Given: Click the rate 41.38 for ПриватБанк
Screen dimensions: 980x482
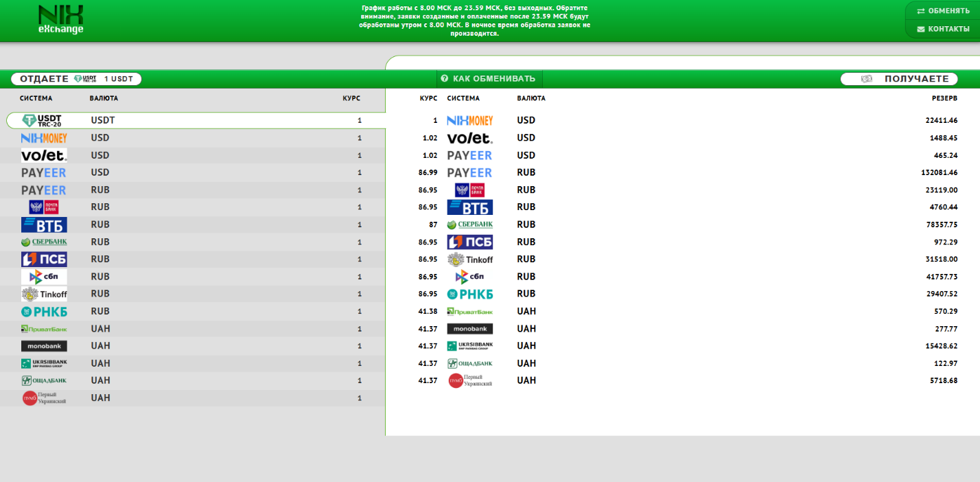Looking at the screenshot, I should click(429, 311).
